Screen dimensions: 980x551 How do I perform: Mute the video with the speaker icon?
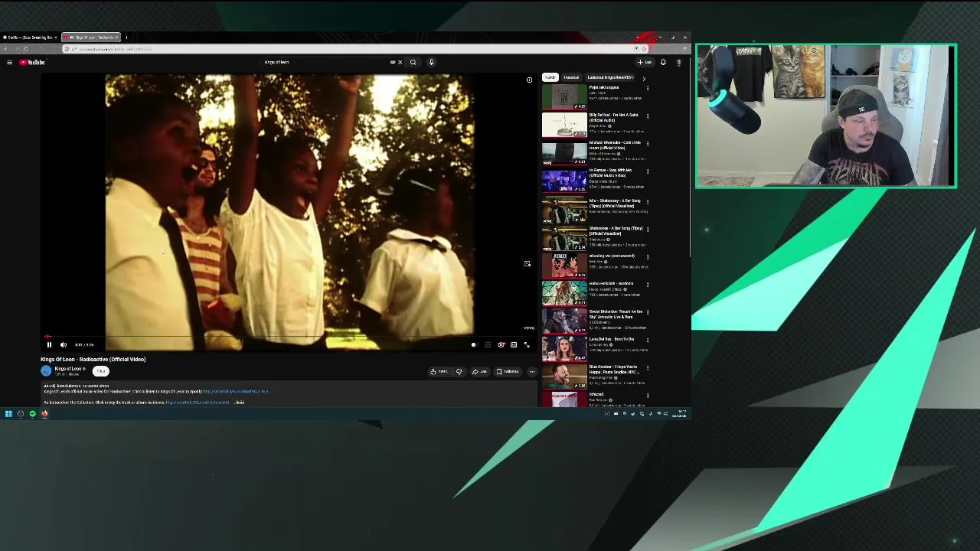coord(64,345)
